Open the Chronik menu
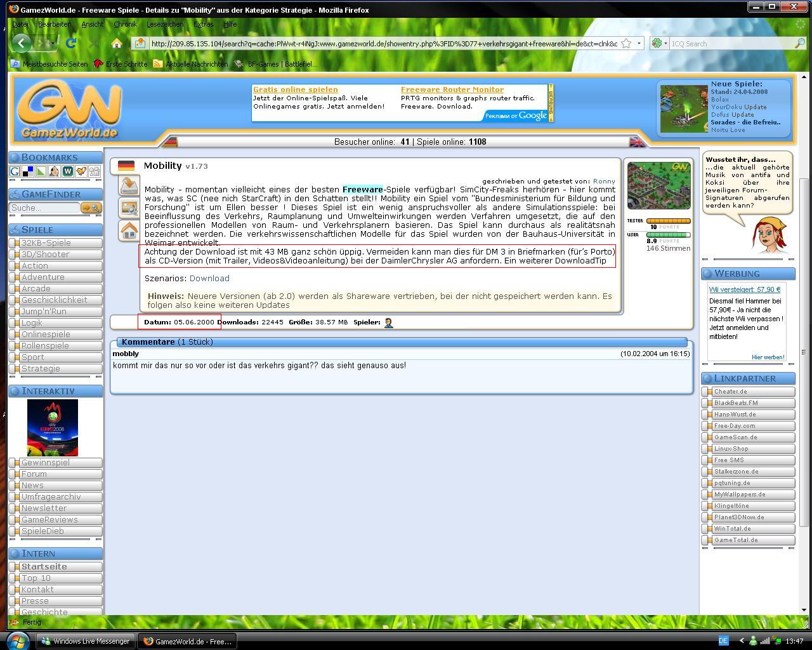This screenshot has height=650, width=812. coord(125,24)
